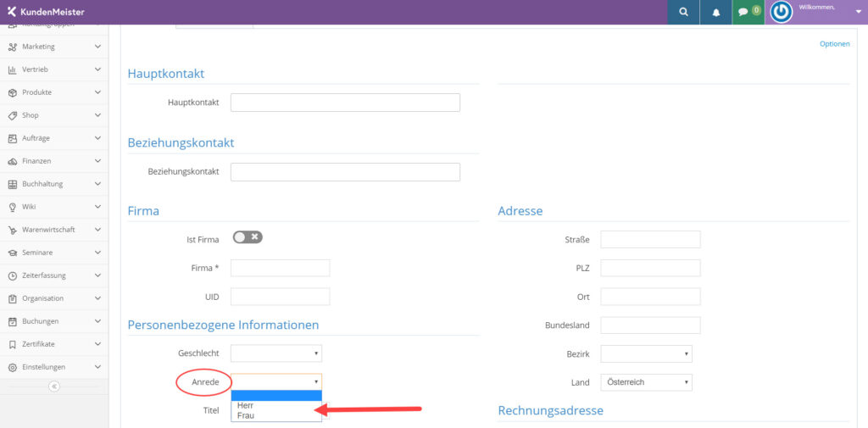
Task: Expand the Vertrieb menu chevron
Action: (x=98, y=69)
